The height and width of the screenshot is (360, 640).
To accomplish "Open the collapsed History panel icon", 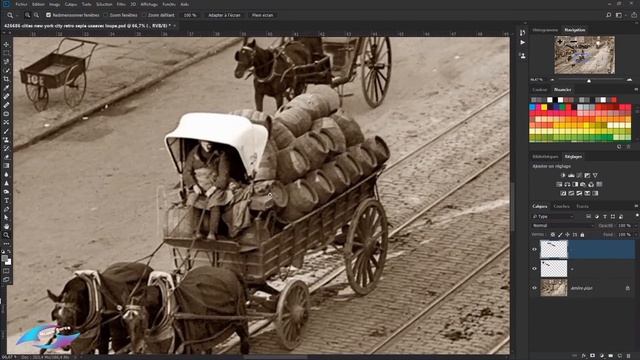I will (x=522, y=33).
